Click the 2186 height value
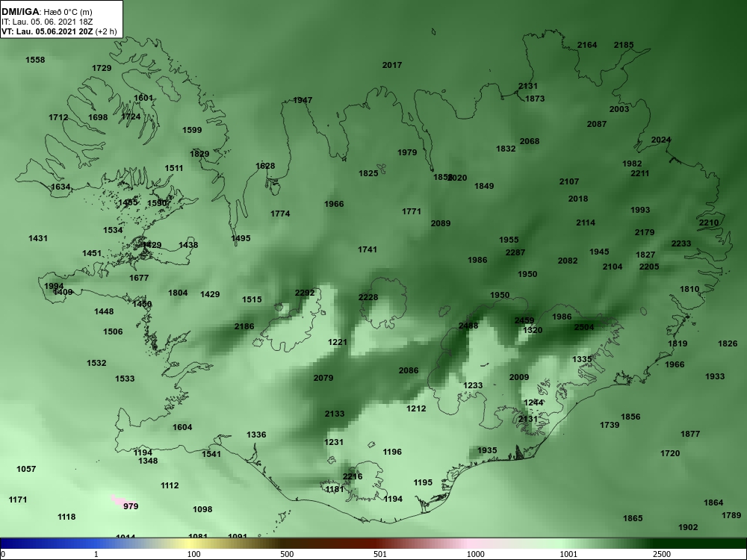 click(244, 327)
